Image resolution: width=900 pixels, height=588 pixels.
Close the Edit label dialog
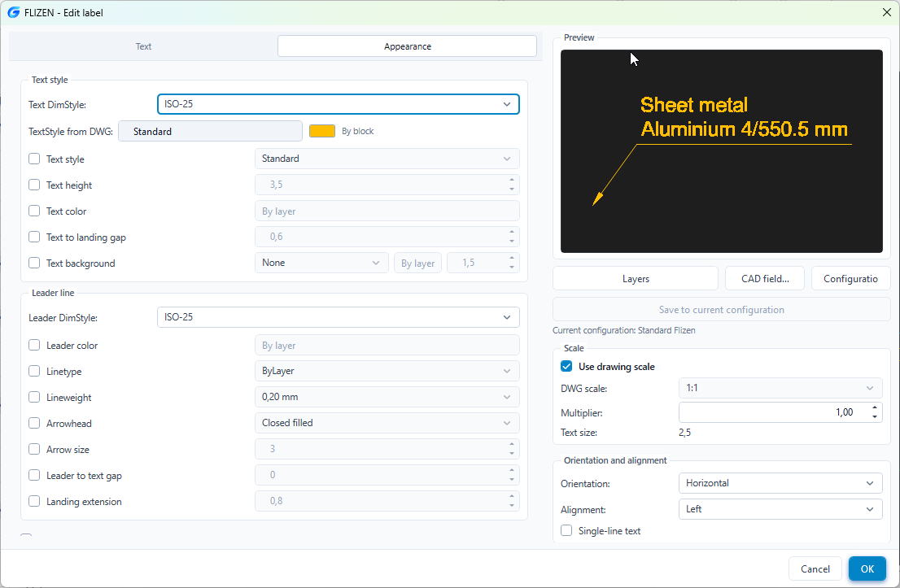tap(886, 13)
